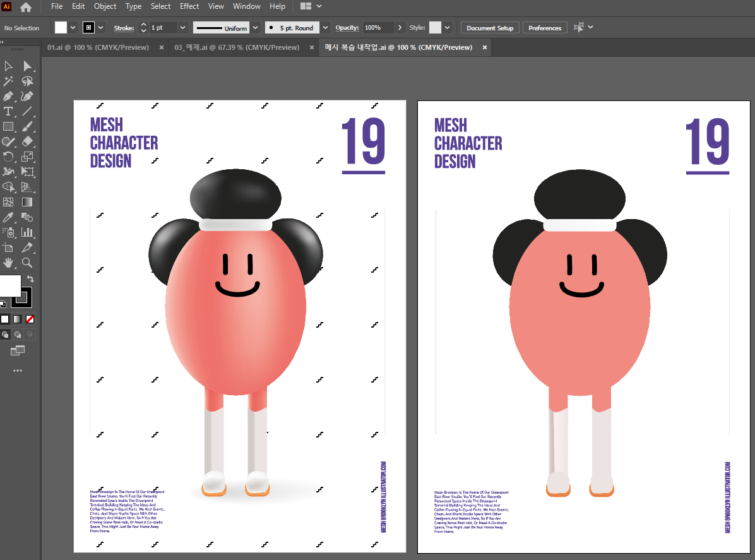Select the Selection tool arrow
Image resolution: width=755 pixels, height=560 pixels.
pyautogui.click(x=8, y=66)
